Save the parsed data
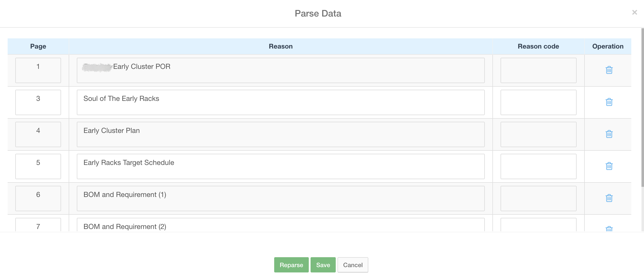The image size is (644, 276). coord(323,265)
